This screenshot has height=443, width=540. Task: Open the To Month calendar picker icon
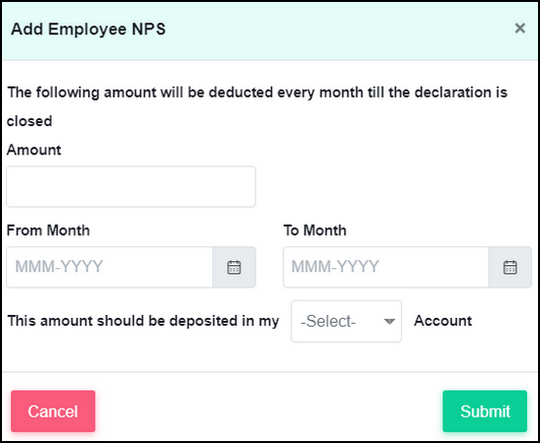tap(510, 267)
